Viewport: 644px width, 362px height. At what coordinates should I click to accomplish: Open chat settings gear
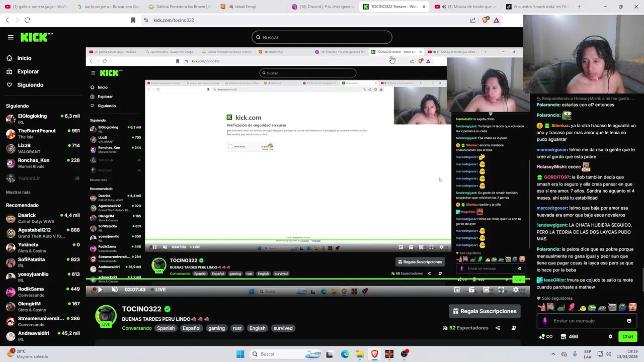610,337
